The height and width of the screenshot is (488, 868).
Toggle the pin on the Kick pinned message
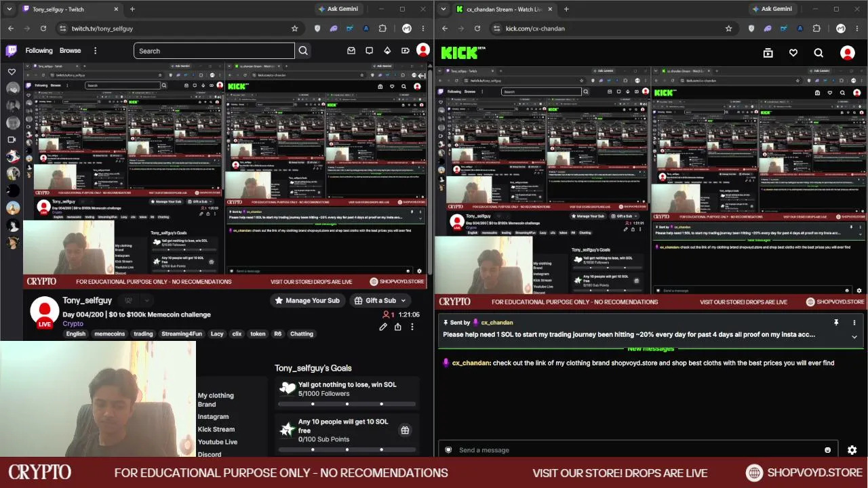[x=836, y=323]
